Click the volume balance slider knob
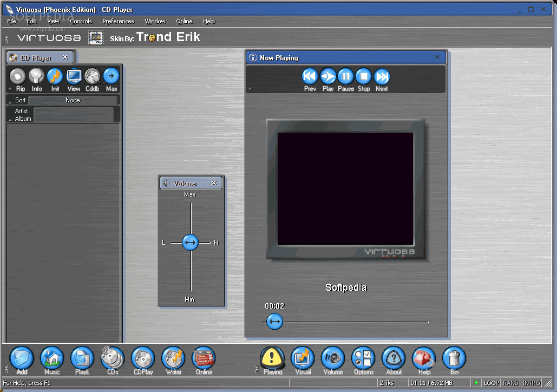The height and width of the screenshot is (392, 557). pyautogui.click(x=191, y=243)
